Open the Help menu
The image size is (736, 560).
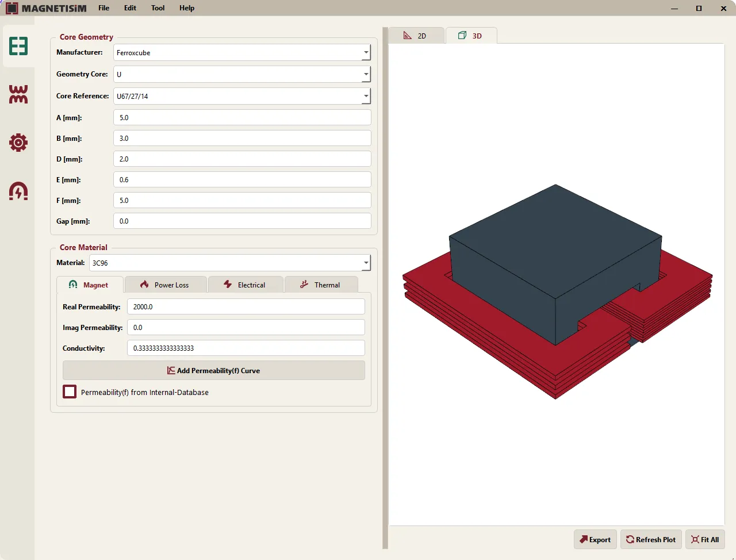click(187, 8)
